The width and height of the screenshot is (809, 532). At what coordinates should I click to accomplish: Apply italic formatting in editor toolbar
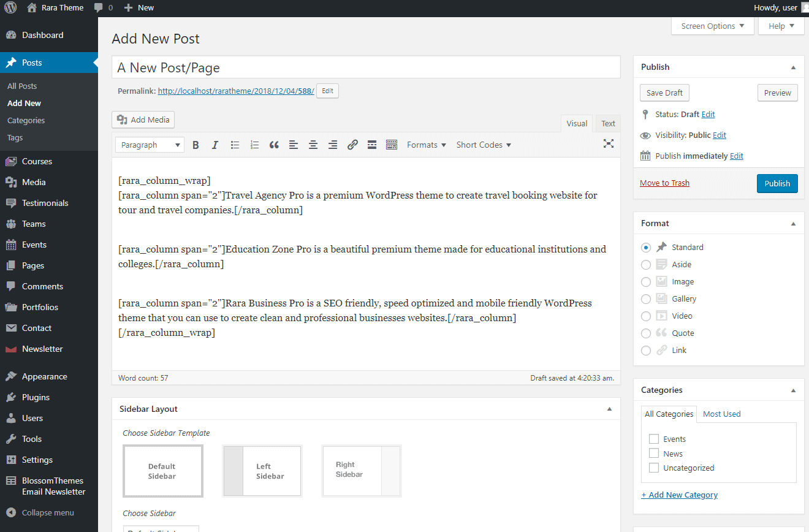coord(215,145)
